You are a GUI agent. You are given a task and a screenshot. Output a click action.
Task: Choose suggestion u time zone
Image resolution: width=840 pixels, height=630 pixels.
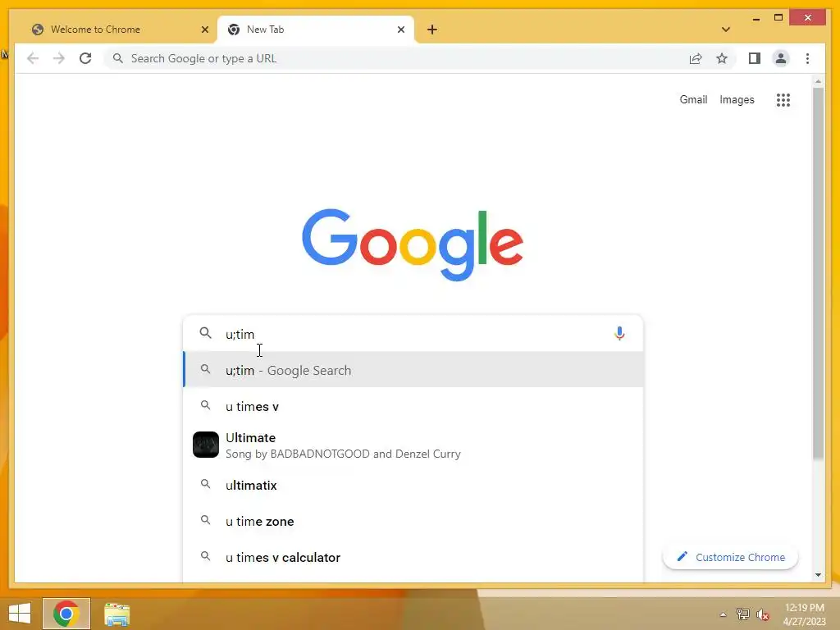[413, 521]
